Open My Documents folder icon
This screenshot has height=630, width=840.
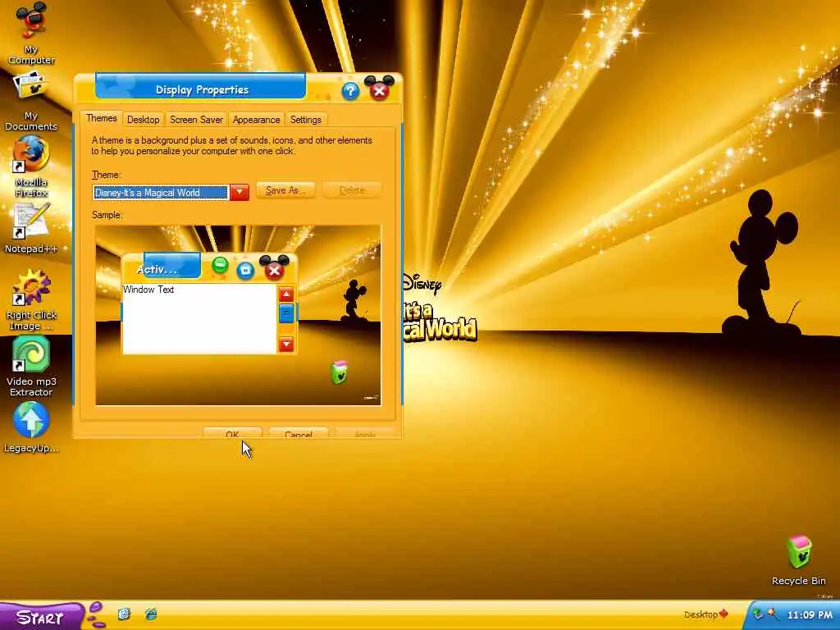point(31,102)
